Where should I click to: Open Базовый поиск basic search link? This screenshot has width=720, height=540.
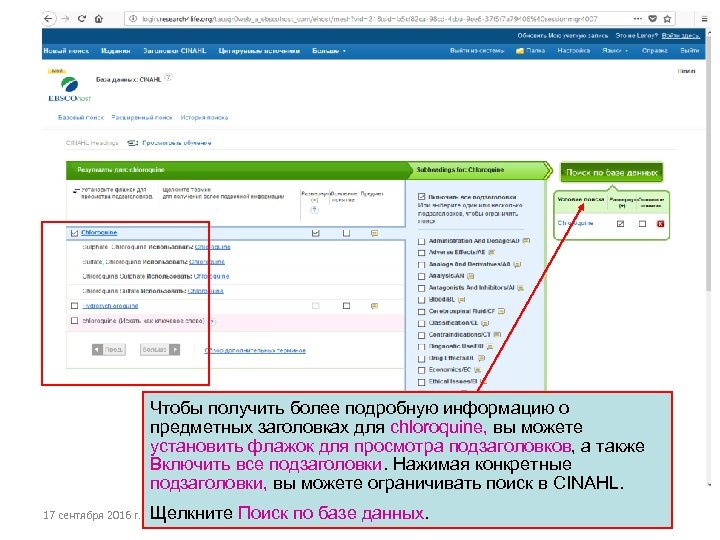pos(81,118)
